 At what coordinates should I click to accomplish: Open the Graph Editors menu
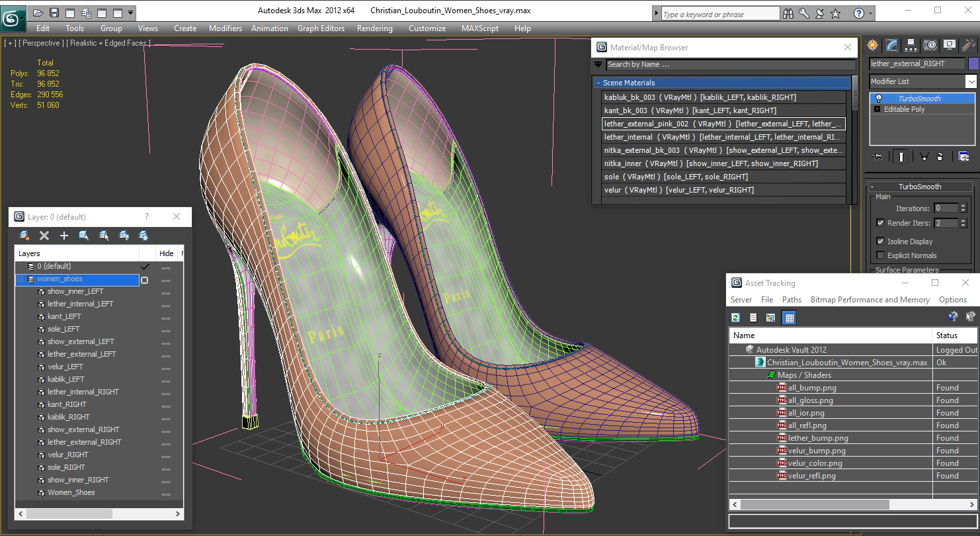pos(321,28)
